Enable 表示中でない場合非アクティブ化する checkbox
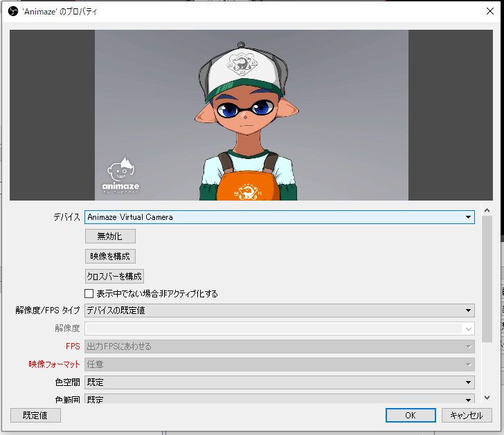The height and width of the screenshot is (435, 504). (89, 294)
